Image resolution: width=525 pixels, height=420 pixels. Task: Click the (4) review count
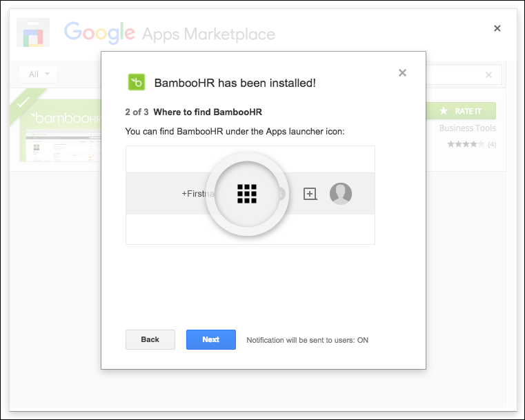point(492,144)
